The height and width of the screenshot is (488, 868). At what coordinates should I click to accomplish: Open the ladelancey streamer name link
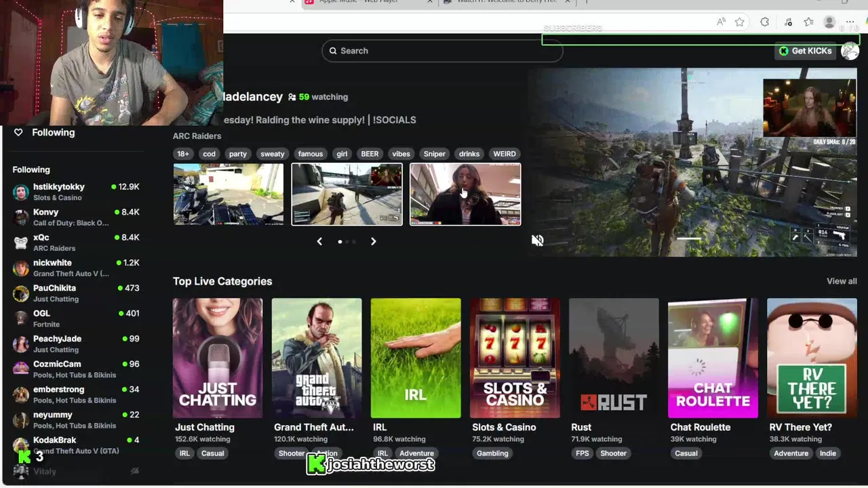(252, 97)
